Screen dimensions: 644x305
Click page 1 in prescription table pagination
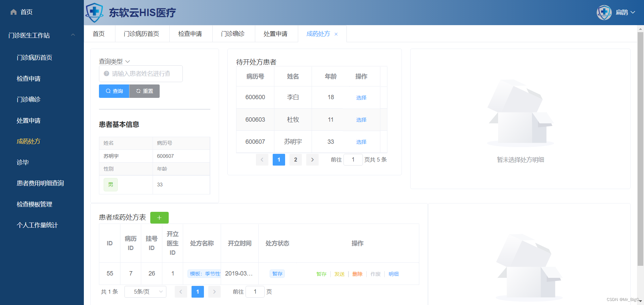click(x=198, y=292)
